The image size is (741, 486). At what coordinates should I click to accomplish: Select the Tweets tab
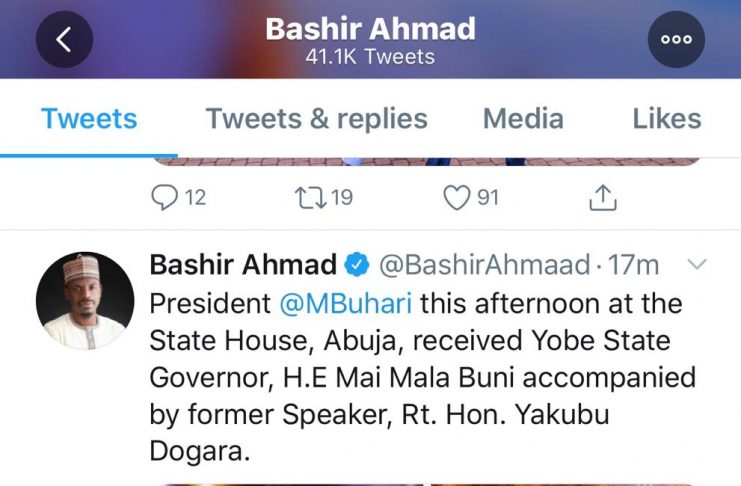click(89, 119)
